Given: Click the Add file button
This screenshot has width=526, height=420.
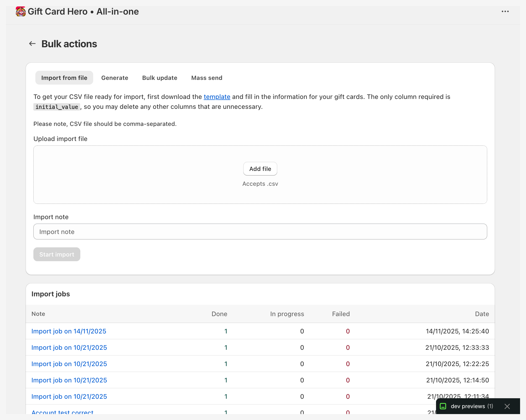Looking at the screenshot, I should point(260,169).
